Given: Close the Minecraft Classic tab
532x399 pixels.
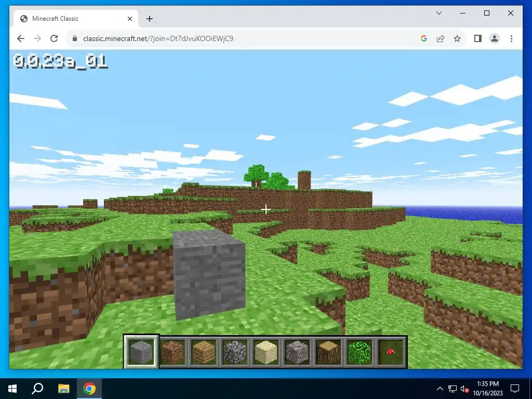Looking at the screenshot, I should coord(129,19).
